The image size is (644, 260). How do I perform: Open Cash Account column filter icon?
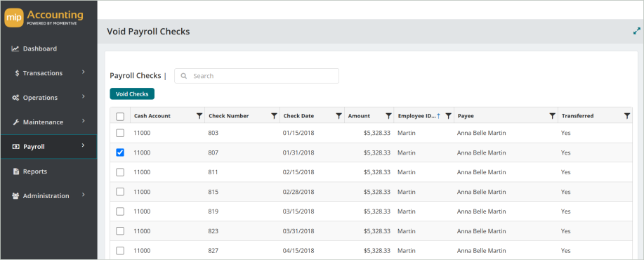click(199, 116)
